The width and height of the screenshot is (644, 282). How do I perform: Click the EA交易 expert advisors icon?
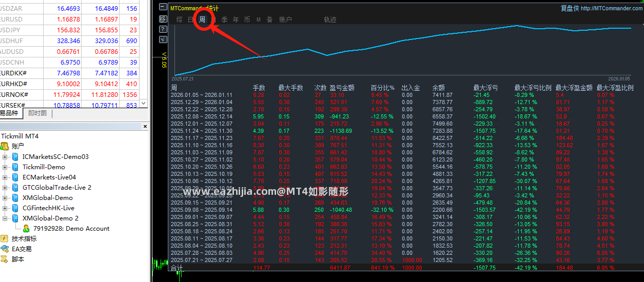5,249
